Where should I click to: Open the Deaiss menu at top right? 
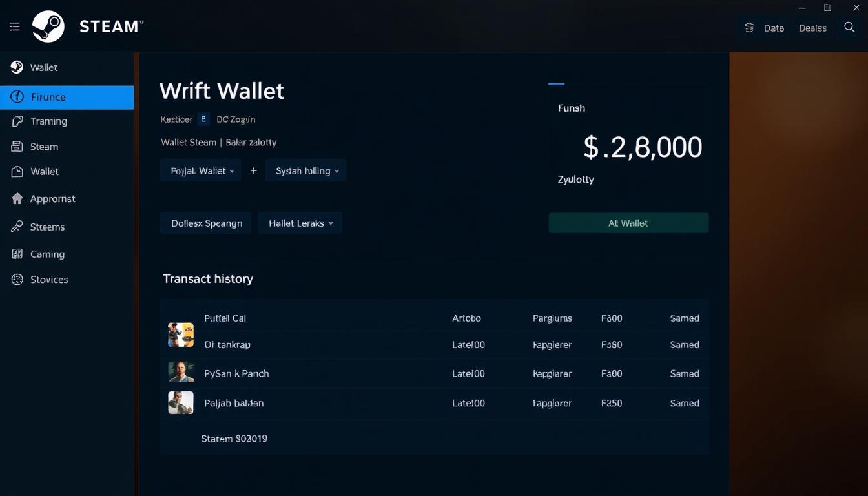(812, 28)
